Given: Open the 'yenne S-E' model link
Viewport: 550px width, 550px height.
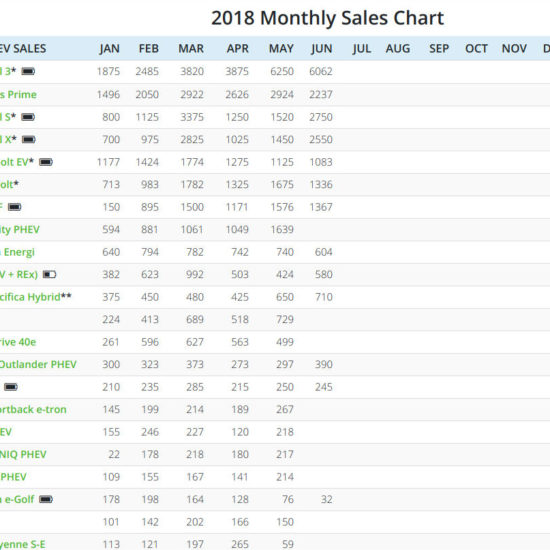Looking at the screenshot, I should pyautogui.click(x=22, y=544).
